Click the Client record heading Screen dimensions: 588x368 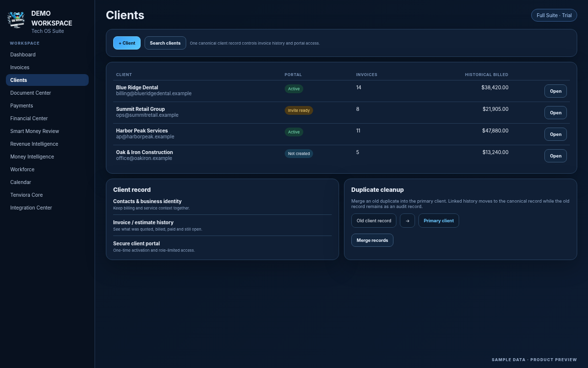click(132, 189)
